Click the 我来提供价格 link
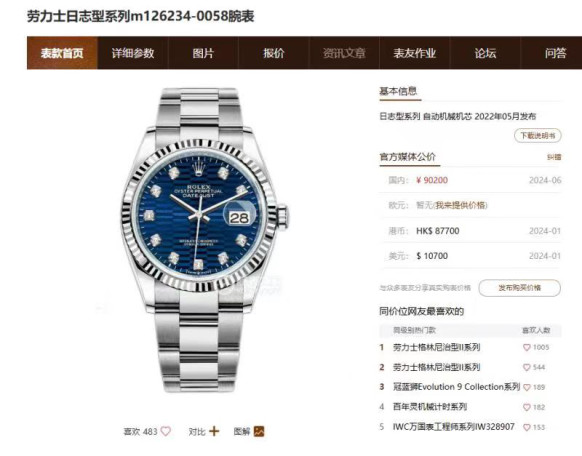The height and width of the screenshot is (456, 582). (x=461, y=205)
